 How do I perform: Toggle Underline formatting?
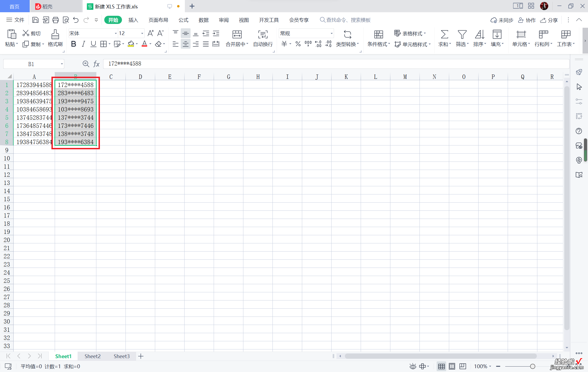93,44
